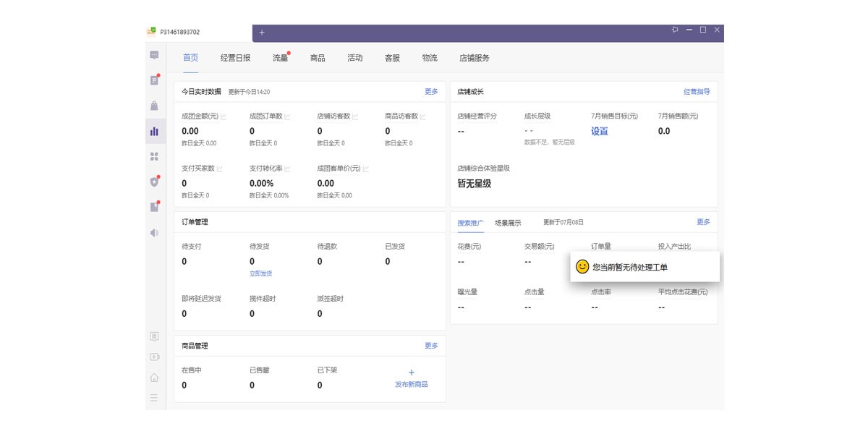
Task: Open trend chart icon next to 商品访客数
Action: point(423,116)
